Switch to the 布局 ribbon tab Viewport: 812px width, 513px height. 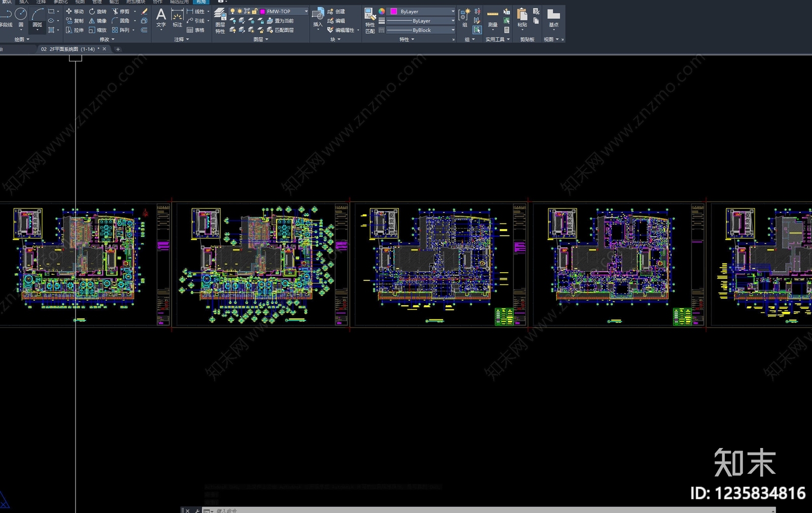[201, 2]
